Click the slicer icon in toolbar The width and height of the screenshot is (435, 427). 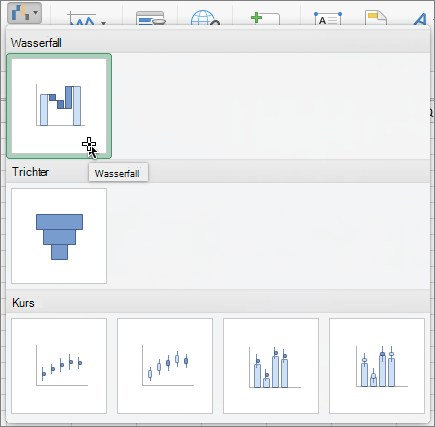151,19
